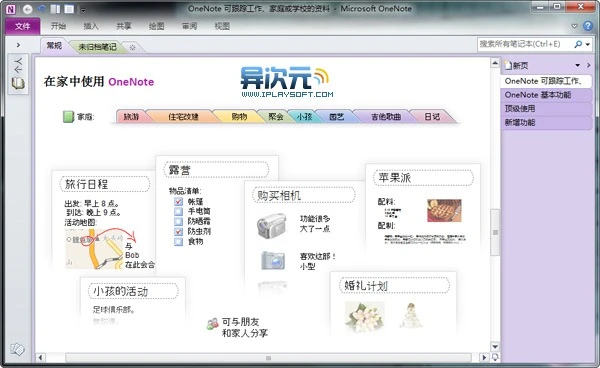Click the horizontal scrollbar right arrow
Screen dimensions: 600x368
pos(484,358)
